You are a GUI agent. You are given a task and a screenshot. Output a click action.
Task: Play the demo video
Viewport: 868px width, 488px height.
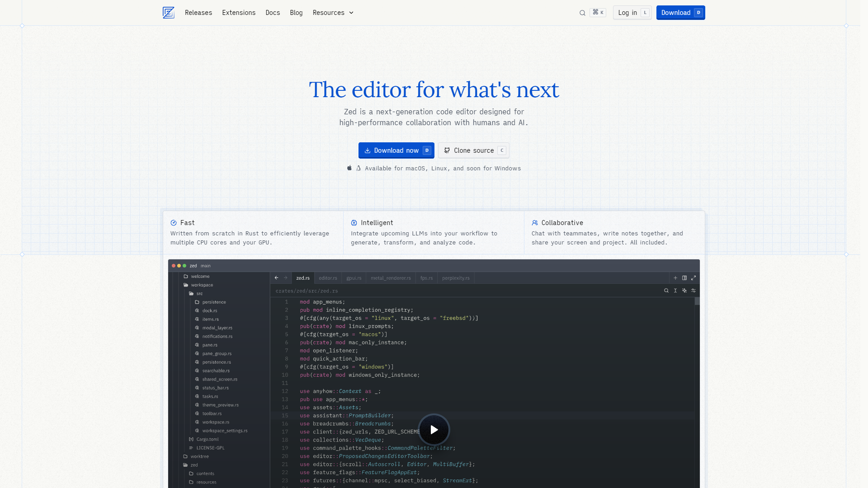click(x=434, y=430)
